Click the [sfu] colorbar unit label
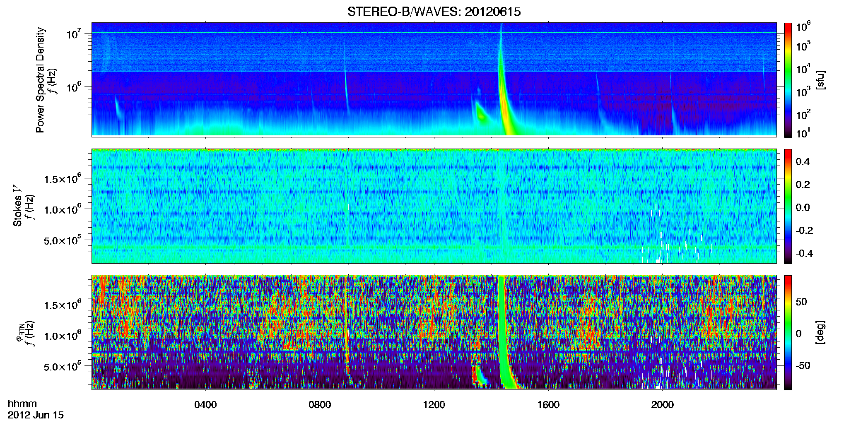This screenshot has width=868, height=447. pyautogui.click(x=820, y=80)
